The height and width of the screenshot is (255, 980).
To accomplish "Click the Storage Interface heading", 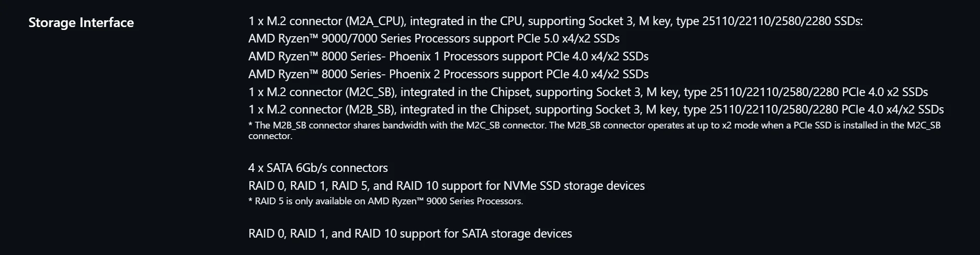I will pyautogui.click(x=81, y=23).
